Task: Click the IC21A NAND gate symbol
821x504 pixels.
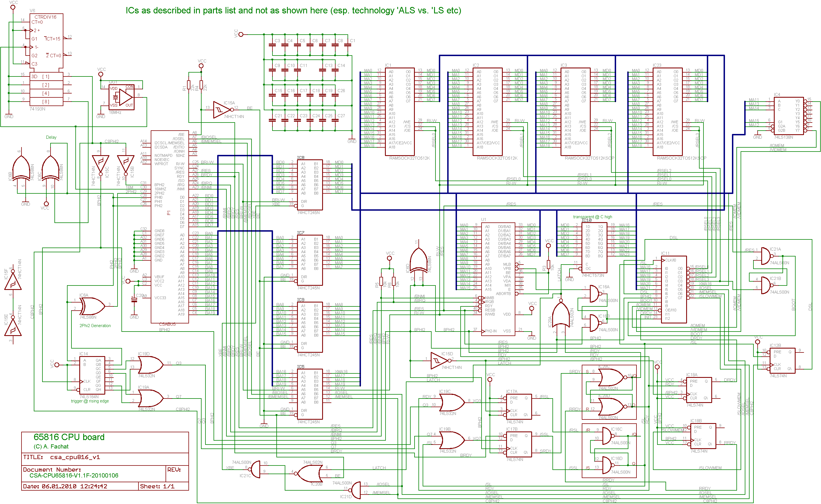Action: [x=766, y=256]
